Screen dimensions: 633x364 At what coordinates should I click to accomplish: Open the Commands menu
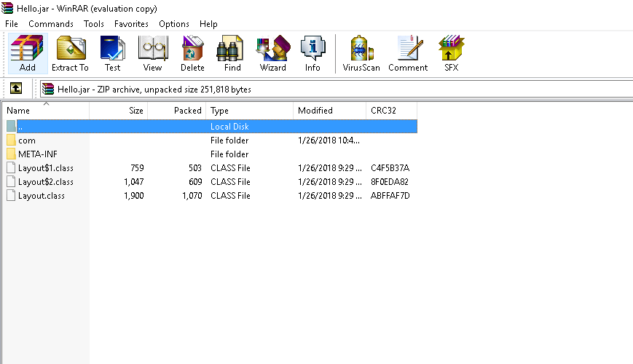pos(51,24)
